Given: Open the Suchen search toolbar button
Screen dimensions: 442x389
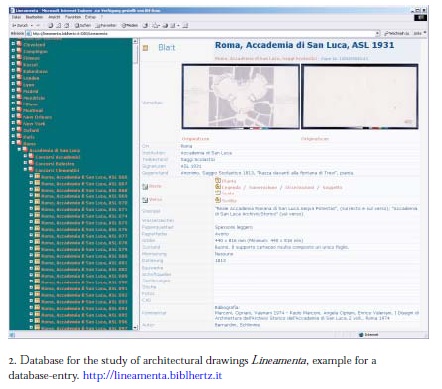Looking at the screenshot, I should 82,25.
